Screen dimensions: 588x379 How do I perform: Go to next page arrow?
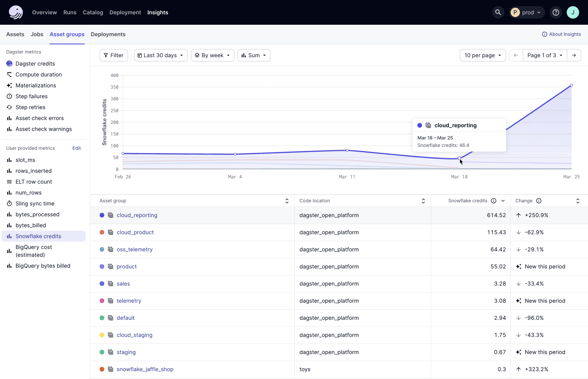click(574, 55)
